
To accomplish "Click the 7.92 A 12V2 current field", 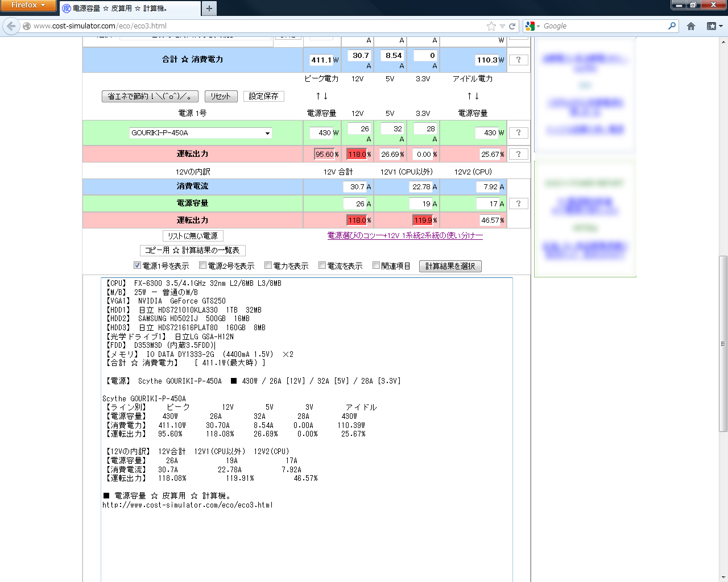I will point(488,187).
